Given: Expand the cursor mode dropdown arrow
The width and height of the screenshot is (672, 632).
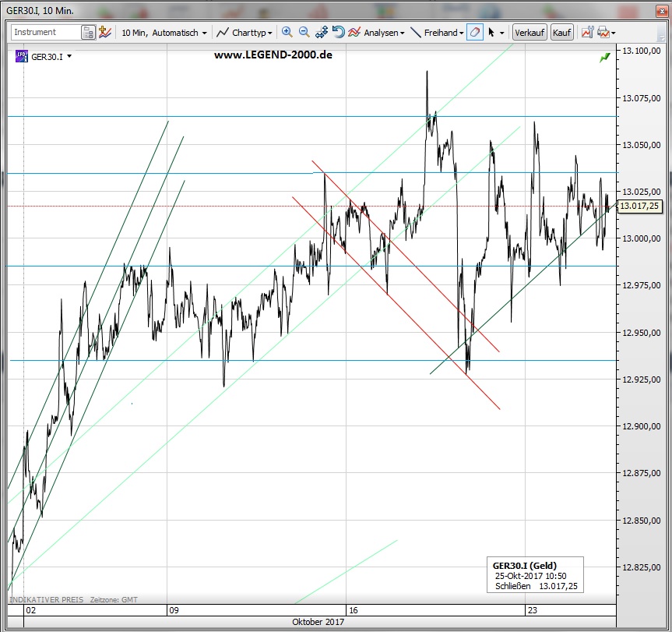Looking at the screenshot, I should pos(501,33).
